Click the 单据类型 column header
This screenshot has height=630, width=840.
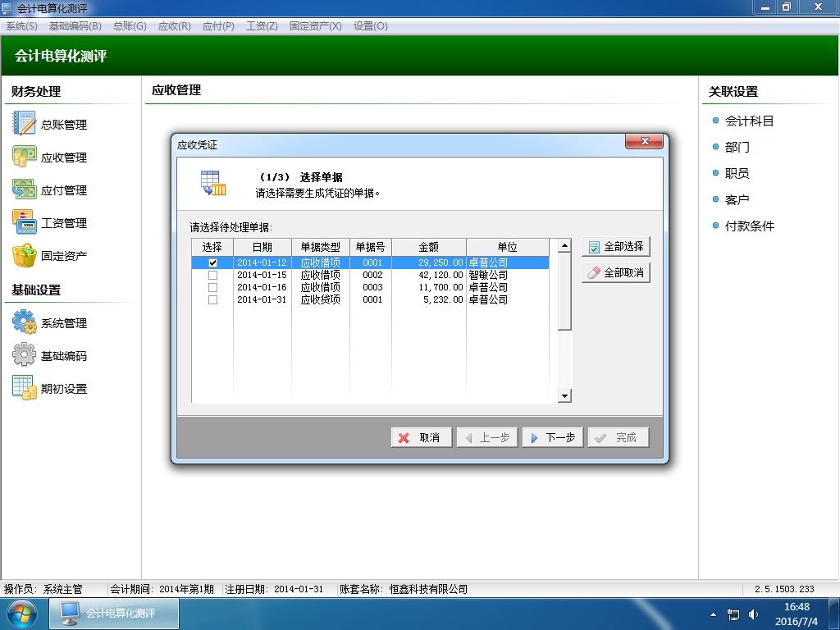pyautogui.click(x=321, y=247)
